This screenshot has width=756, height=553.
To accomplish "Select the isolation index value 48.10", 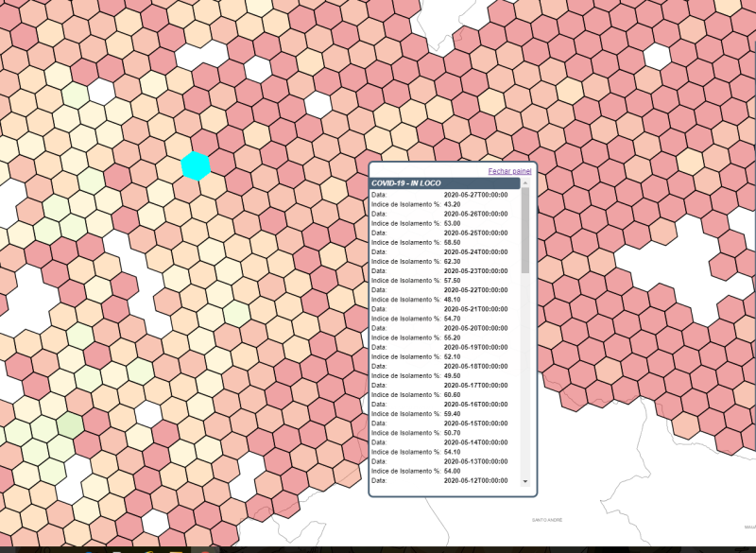I will 452,299.
